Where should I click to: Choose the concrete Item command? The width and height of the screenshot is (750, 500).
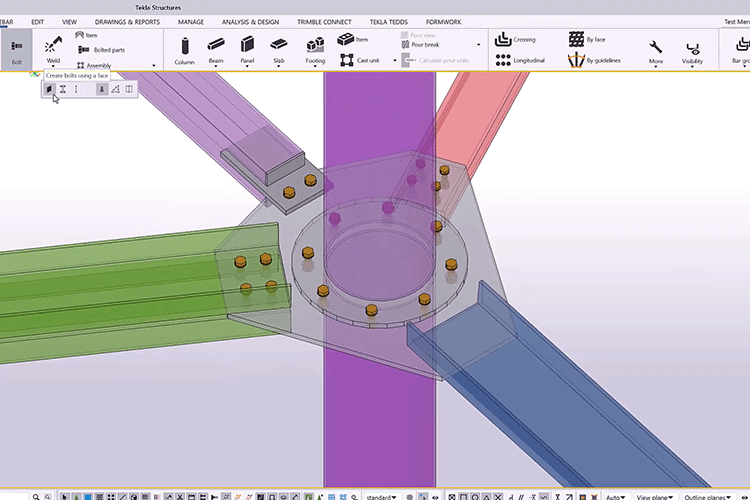pos(353,39)
